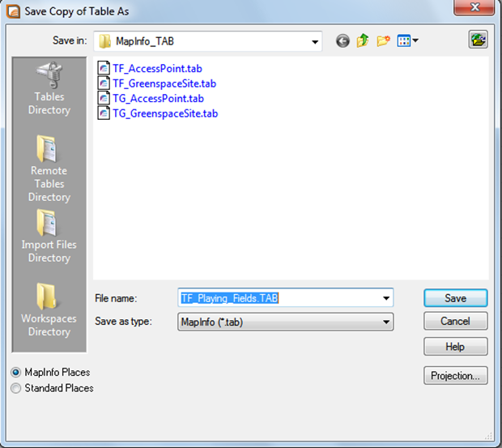Click the TF_GreenspaceSite.tab file icon
This screenshot has height=448, width=502.
pos(104,83)
